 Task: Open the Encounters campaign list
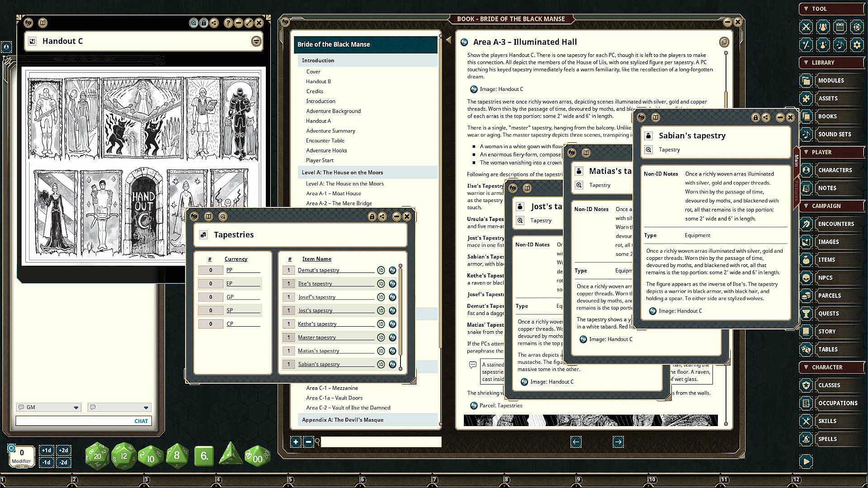coord(835,224)
